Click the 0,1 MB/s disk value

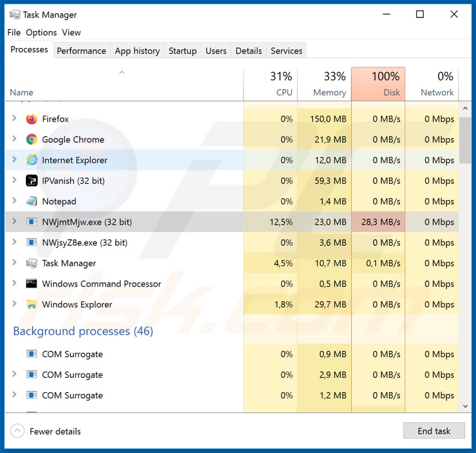[x=383, y=263]
